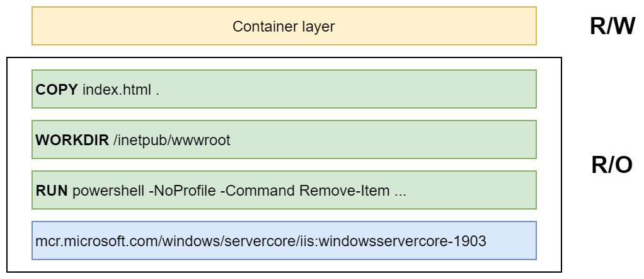Screen dimensions: 644x279
Task: Click the bold COPY keyword
Action: [57, 90]
